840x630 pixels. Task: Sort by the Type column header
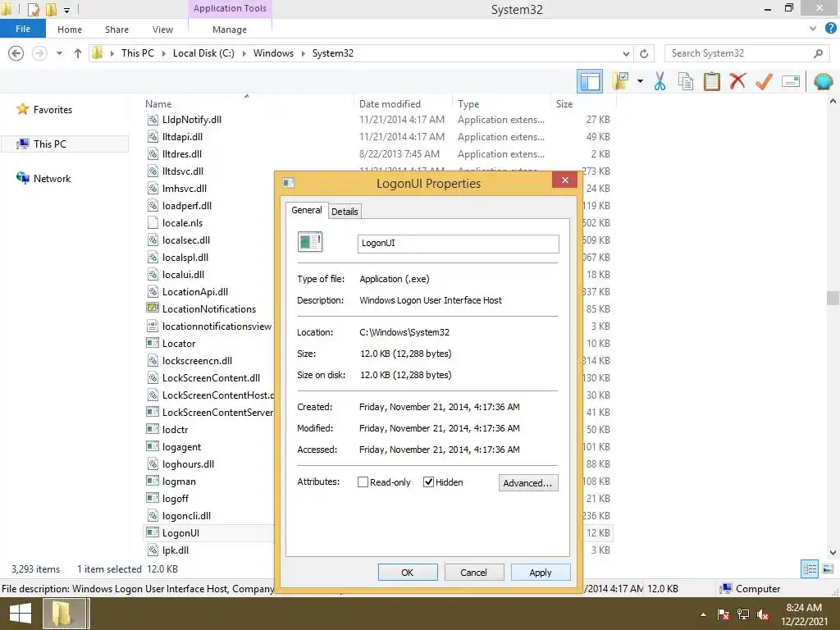(468, 104)
